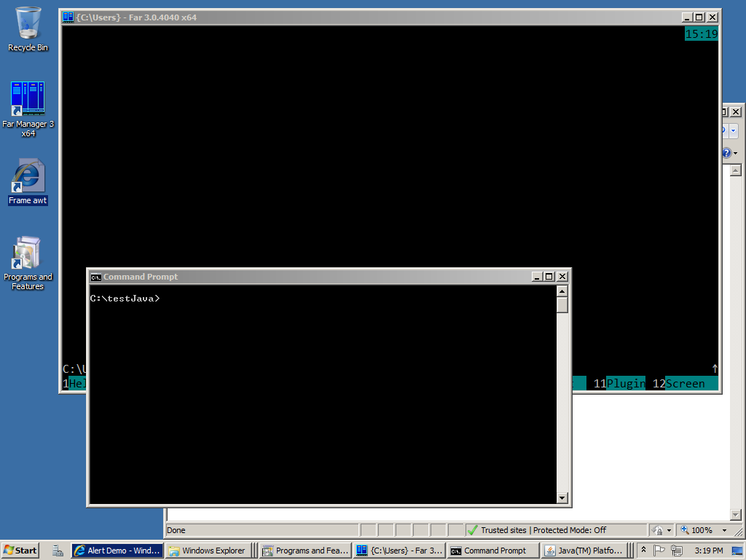Switch to Java(TM) Platform taskbar button

pos(584,550)
